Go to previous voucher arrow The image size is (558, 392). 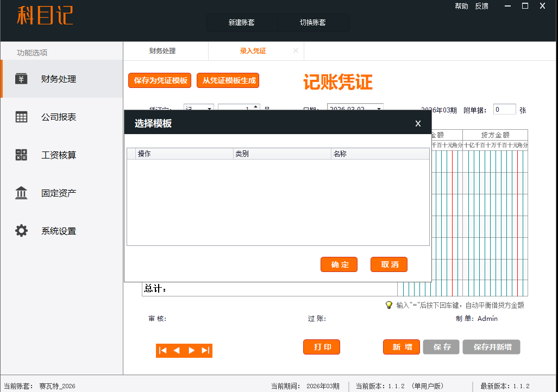pos(177,351)
